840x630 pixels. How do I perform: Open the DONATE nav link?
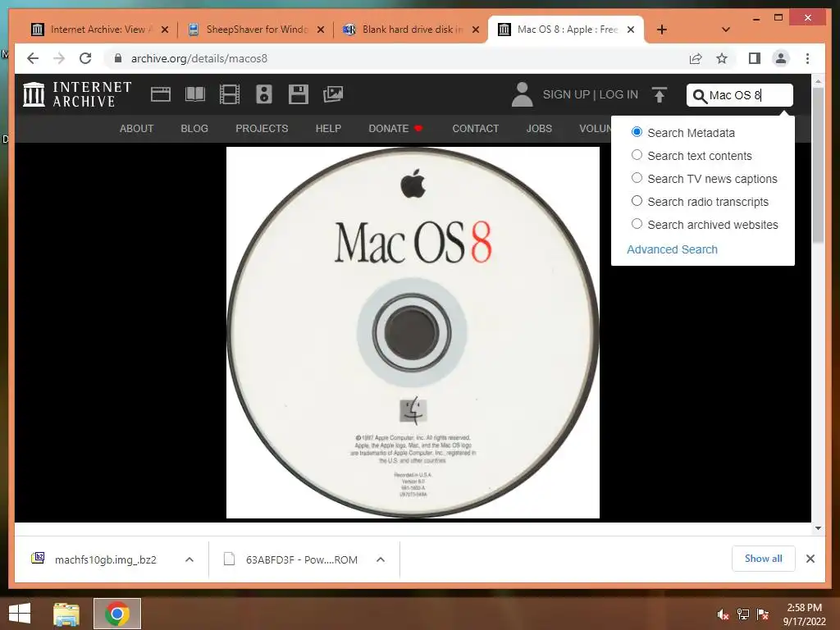tap(395, 129)
